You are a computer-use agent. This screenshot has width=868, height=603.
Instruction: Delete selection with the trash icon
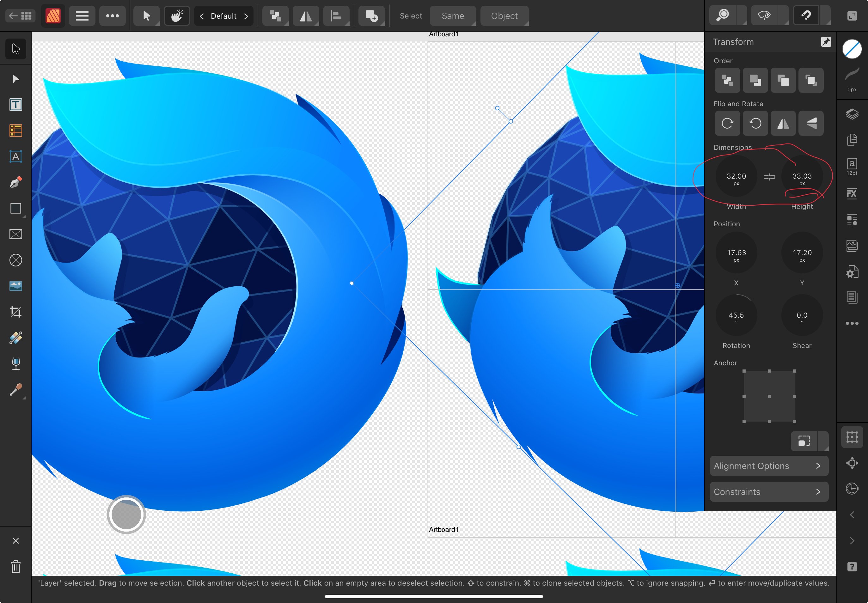(15, 567)
